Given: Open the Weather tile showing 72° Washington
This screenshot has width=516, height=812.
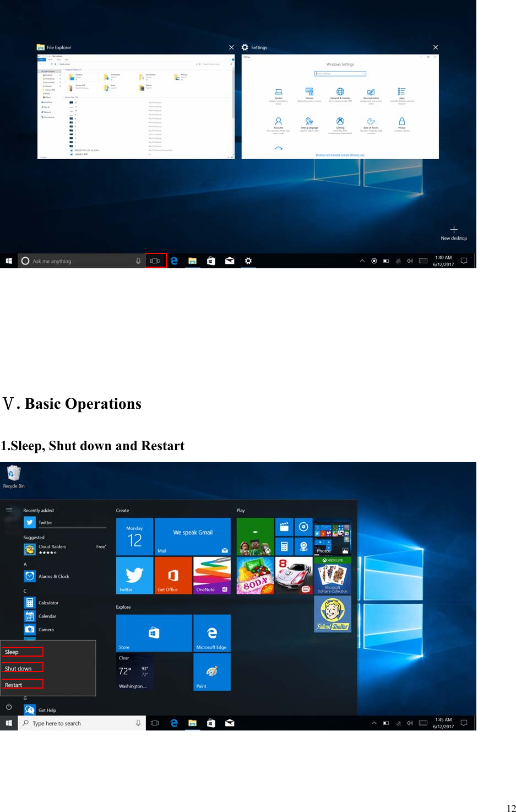Looking at the screenshot, I should (135, 672).
